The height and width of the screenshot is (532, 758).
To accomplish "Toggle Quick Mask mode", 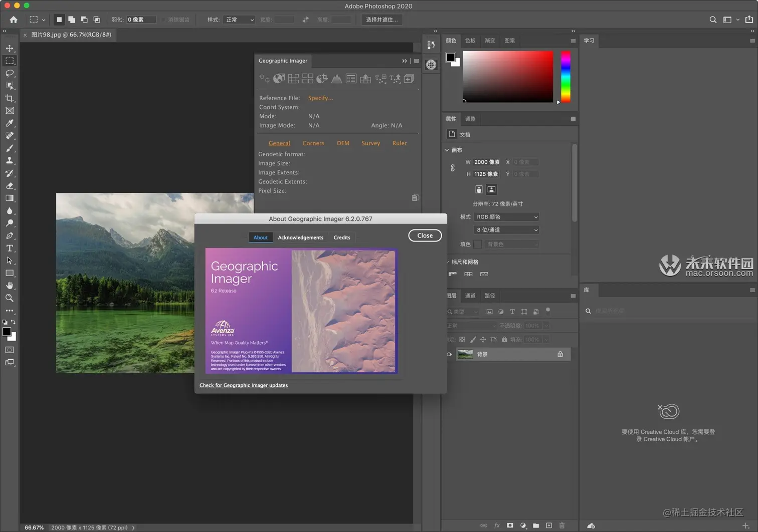I will tap(10, 350).
